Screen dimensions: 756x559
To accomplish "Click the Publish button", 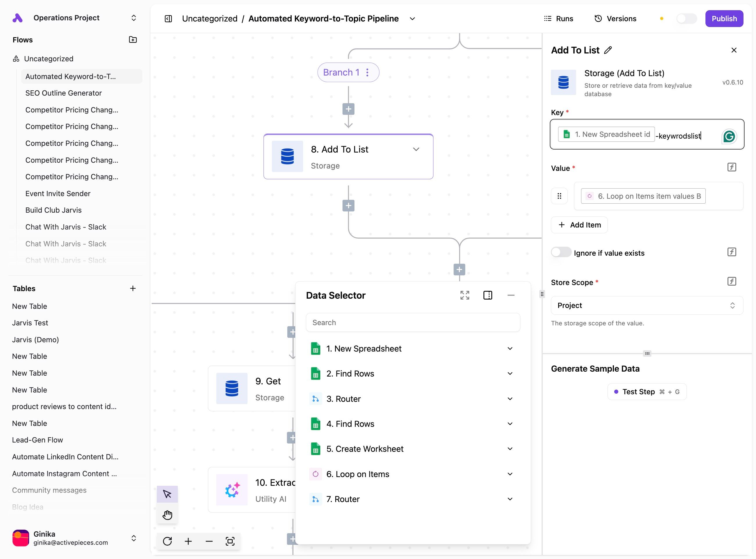I will click(724, 19).
